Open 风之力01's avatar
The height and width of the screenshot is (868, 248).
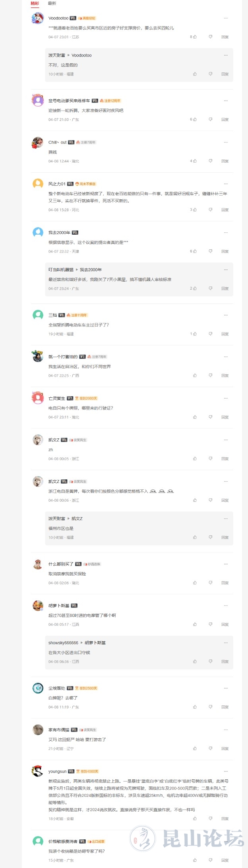click(x=38, y=184)
